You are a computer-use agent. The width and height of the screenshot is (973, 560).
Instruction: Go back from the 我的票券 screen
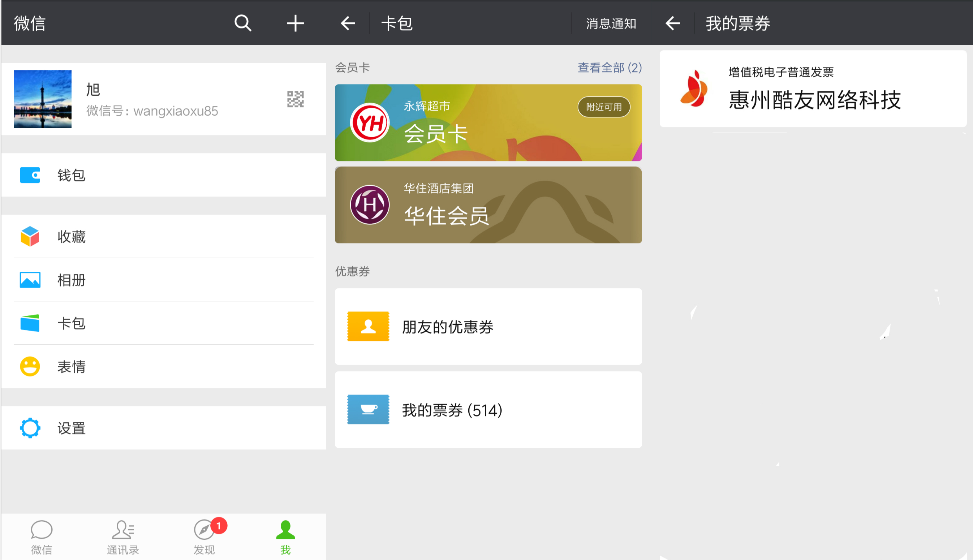[x=673, y=23]
